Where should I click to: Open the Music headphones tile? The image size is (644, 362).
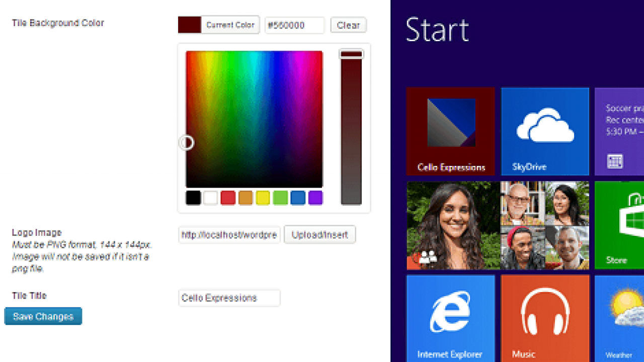(x=545, y=318)
